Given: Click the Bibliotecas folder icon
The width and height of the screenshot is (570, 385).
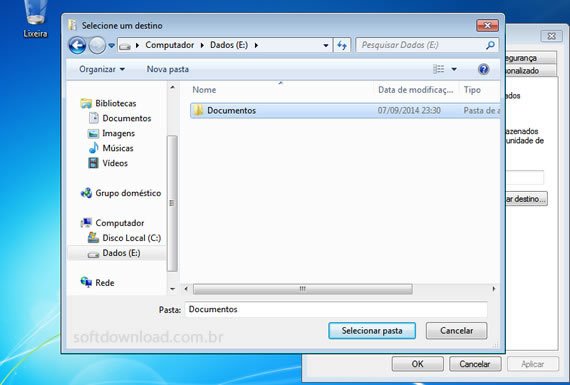Looking at the screenshot, I should [x=86, y=103].
